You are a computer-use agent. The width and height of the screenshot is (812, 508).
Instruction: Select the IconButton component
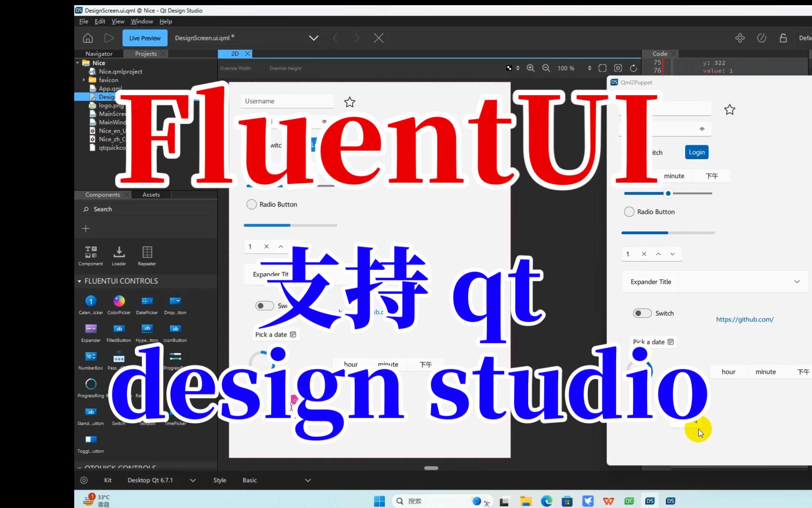175,333
